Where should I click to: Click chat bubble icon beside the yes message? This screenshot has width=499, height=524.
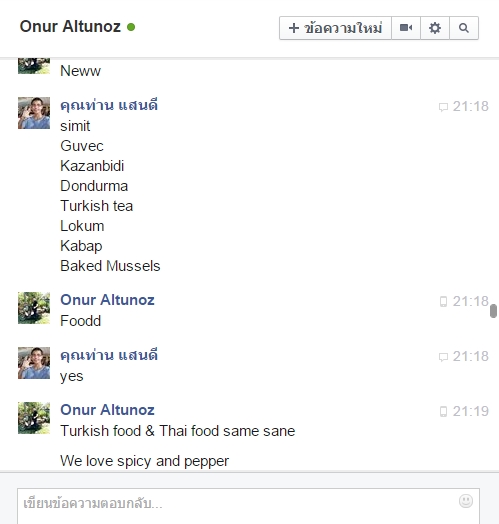443,357
